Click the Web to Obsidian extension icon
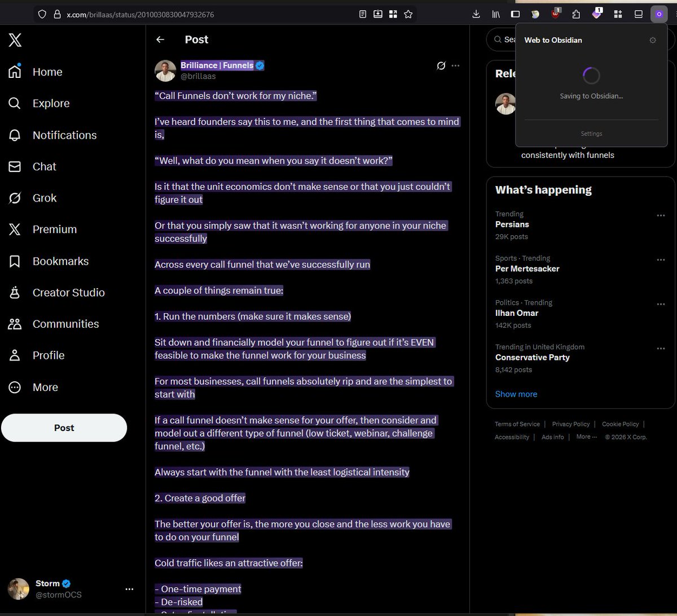The image size is (677, 616). tap(659, 14)
